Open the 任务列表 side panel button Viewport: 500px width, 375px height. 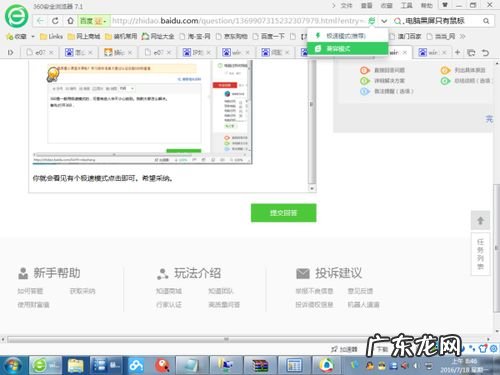click(x=480, y=254)
